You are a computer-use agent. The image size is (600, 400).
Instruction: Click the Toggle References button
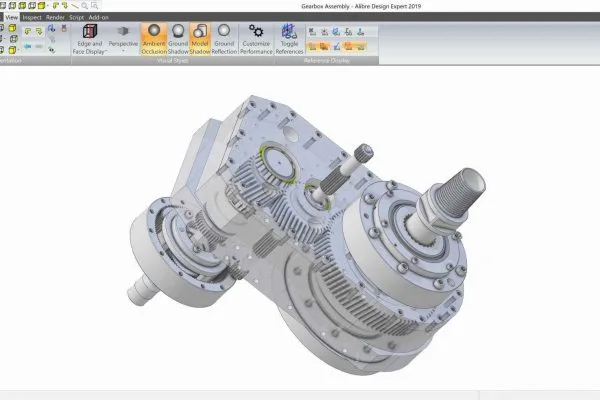click(x=289, y=39)
